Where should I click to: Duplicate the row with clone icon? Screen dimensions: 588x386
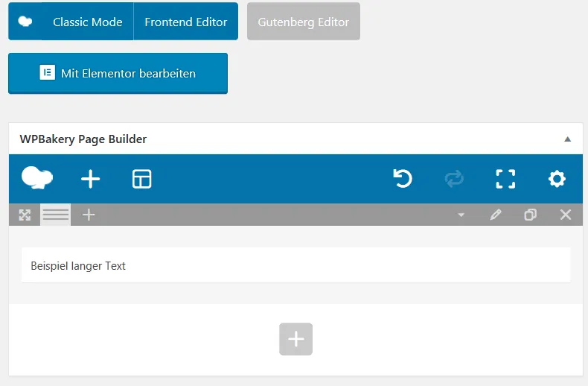pos(530,215)
